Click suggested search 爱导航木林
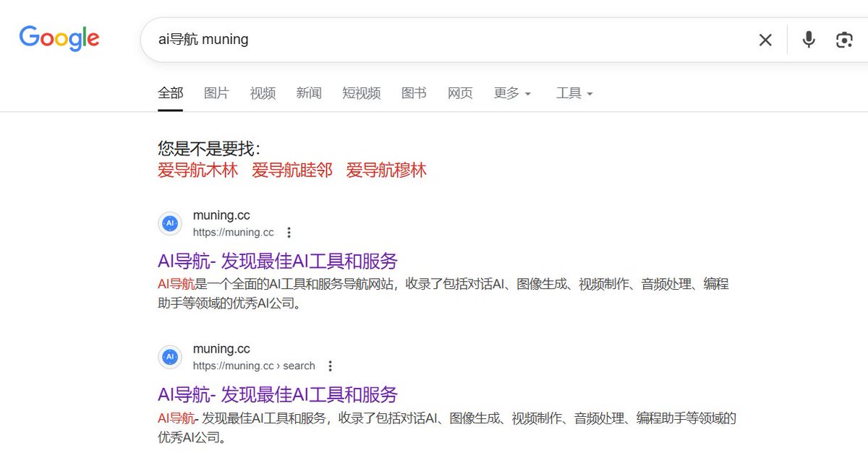The image size is (868, 461). pyautogui.click(x=198, y=171)
